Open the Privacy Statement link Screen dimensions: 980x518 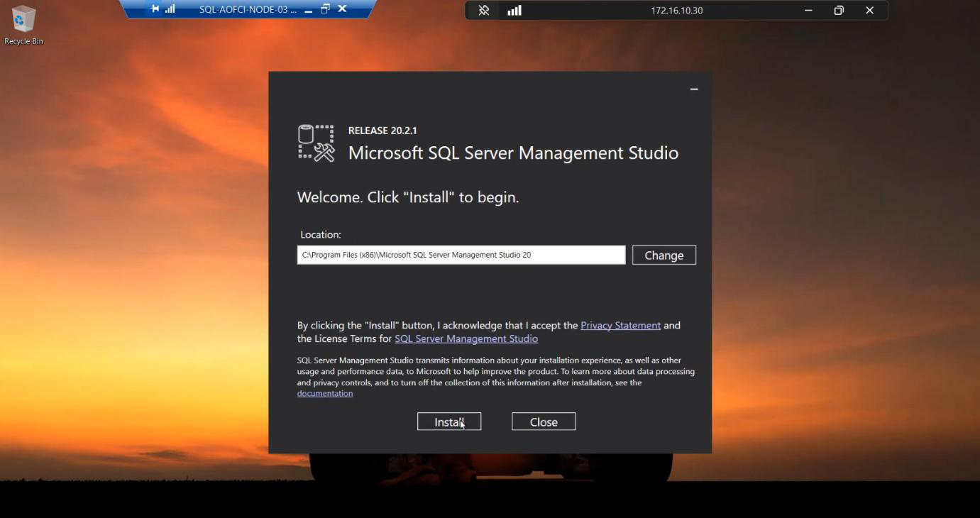click(620, 325)
